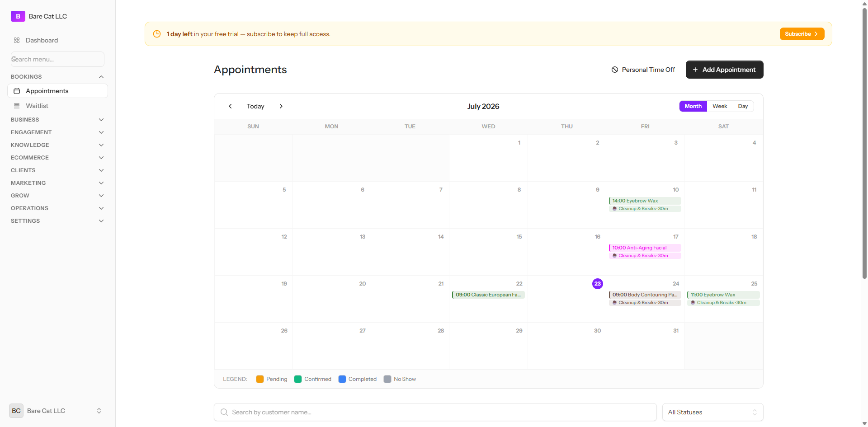Click the July 28 date number
This screenshot has height=427, width=868.
tap(441, 331)
